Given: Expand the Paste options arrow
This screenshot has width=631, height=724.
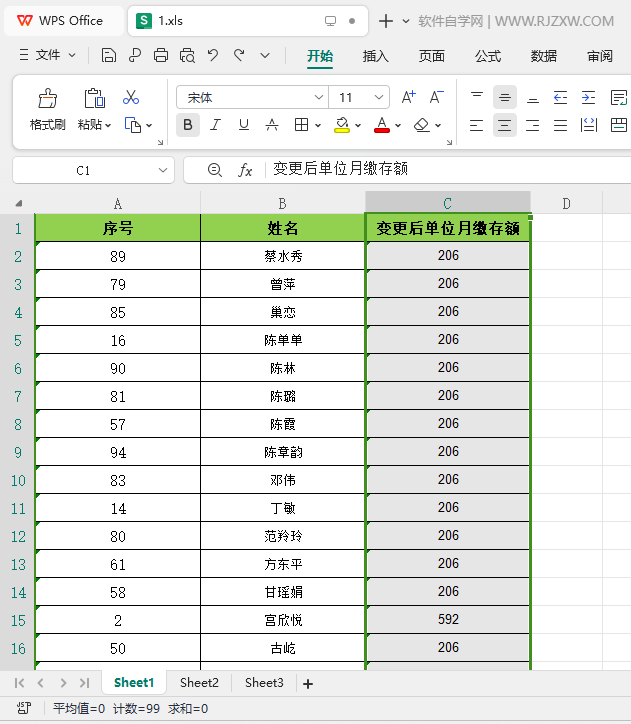Looking at the screenshot, I should pyautogui.click(x=108, y=125).
